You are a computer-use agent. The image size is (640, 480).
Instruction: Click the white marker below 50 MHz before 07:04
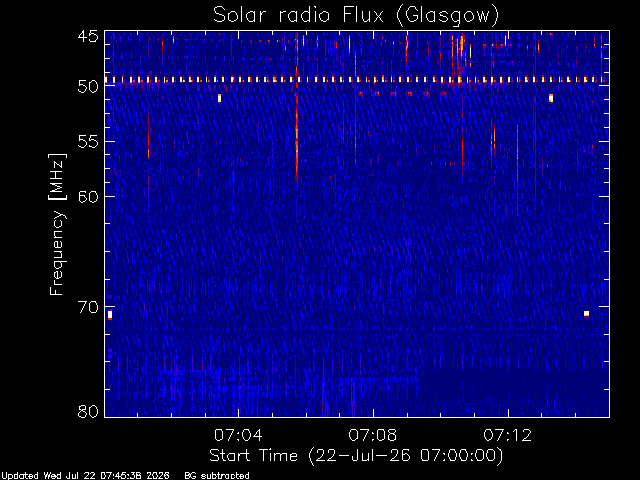point(219,98)
